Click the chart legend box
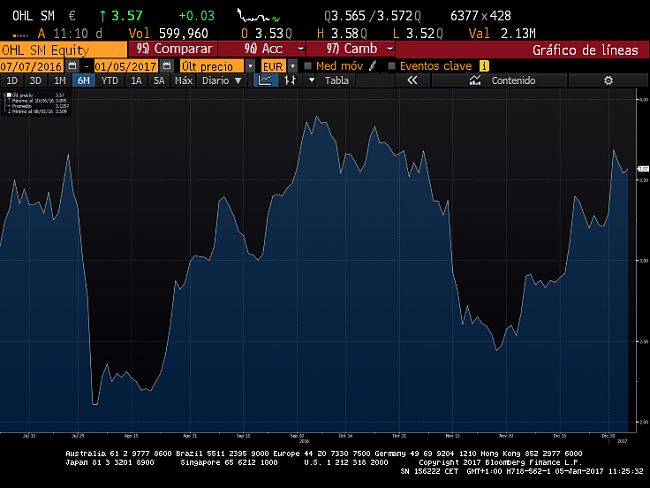This screenshot has width=650, height=488. [36, 103]
